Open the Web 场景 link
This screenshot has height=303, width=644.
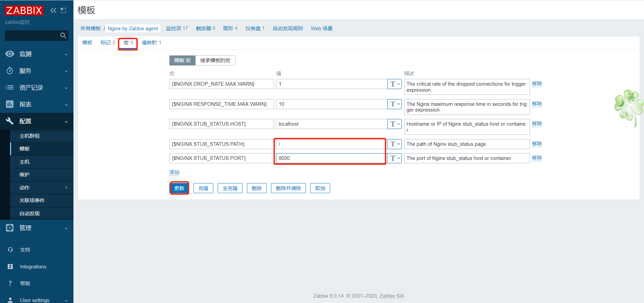point(322,29)
